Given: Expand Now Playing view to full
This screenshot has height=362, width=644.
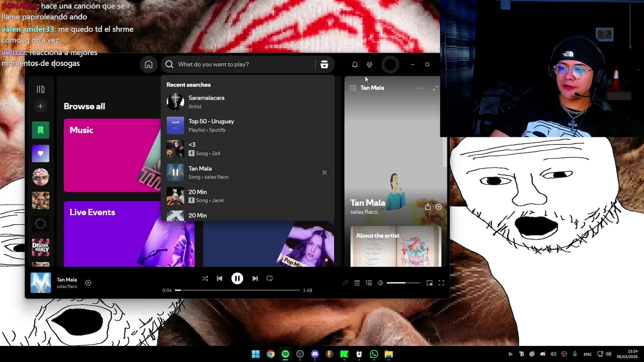Looking at the screenshot, I should (436, 88).
